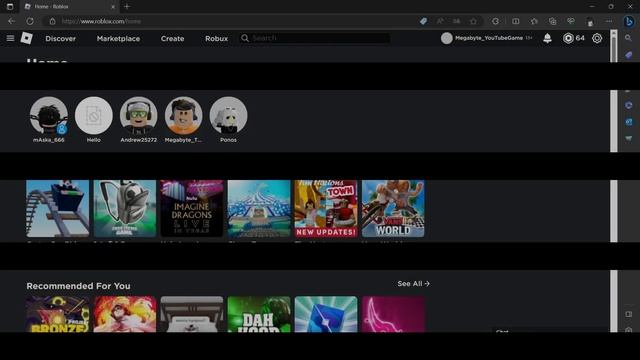Click the Read aloud icon
Viewport: 640px width, 360px height.
(x=440, y=21)
